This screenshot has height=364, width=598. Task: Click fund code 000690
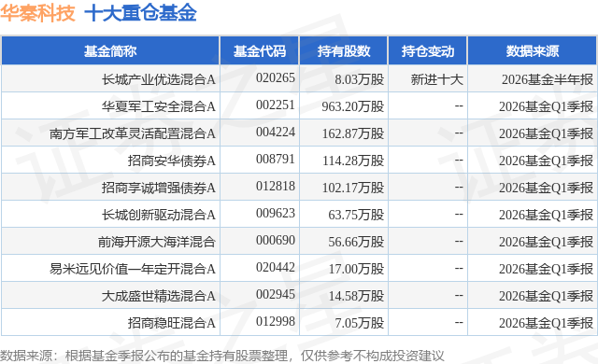[x=276, y=240]
